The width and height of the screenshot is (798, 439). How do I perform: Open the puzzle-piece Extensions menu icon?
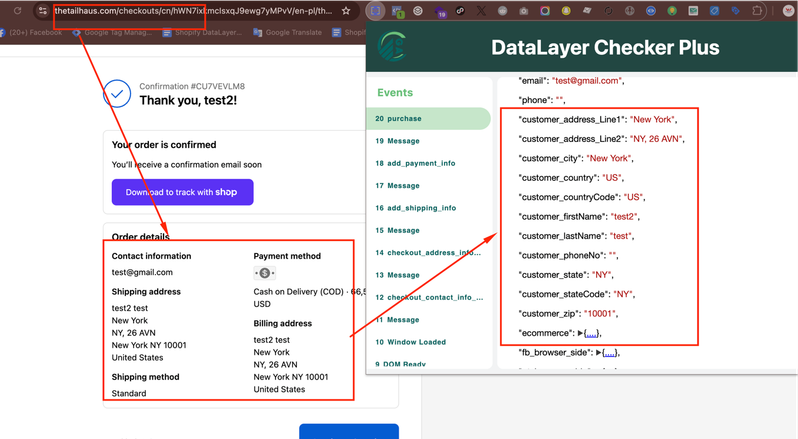(757, 11)
